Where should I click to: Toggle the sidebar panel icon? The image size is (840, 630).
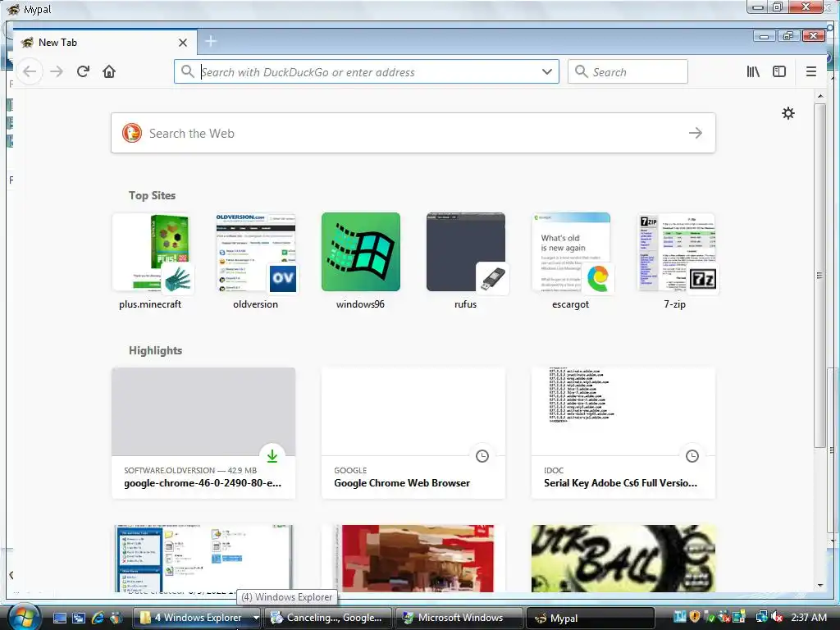point(779,71)
